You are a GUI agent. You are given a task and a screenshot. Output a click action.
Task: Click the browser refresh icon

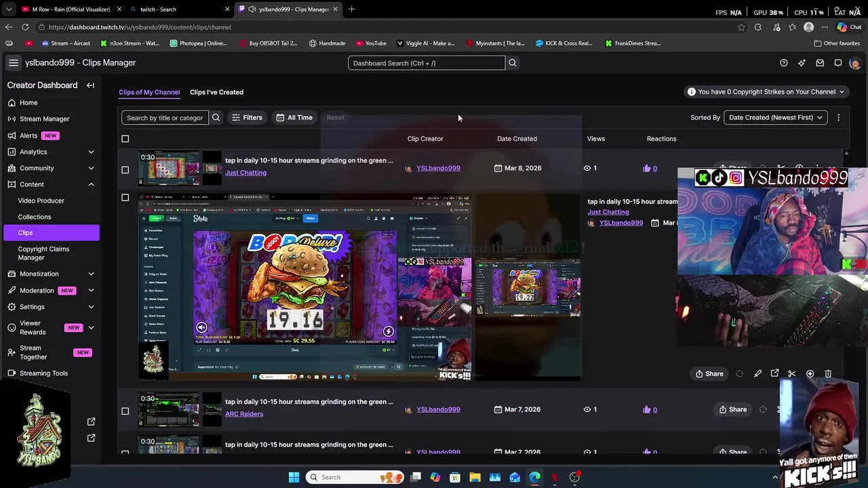[x=25, y=27]
